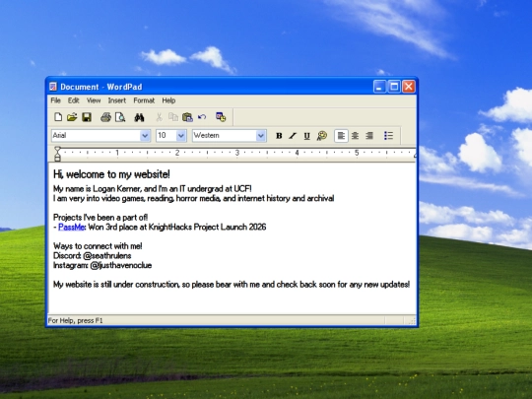Click the heading 'Hi, welcome to my website!'
Image resolution: width=532 pixels, height=399 pixels.
click(111, 174)
